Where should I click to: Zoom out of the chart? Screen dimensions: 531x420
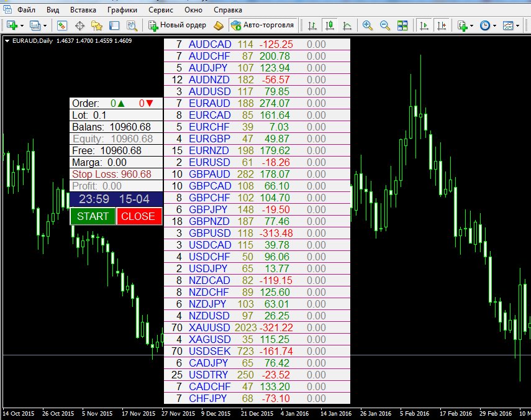click(384, 25)
